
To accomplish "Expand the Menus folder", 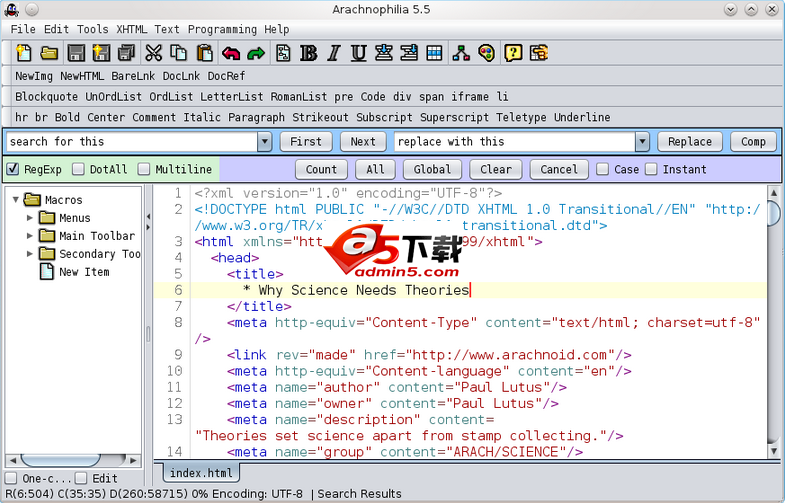I will coord(30,218).
